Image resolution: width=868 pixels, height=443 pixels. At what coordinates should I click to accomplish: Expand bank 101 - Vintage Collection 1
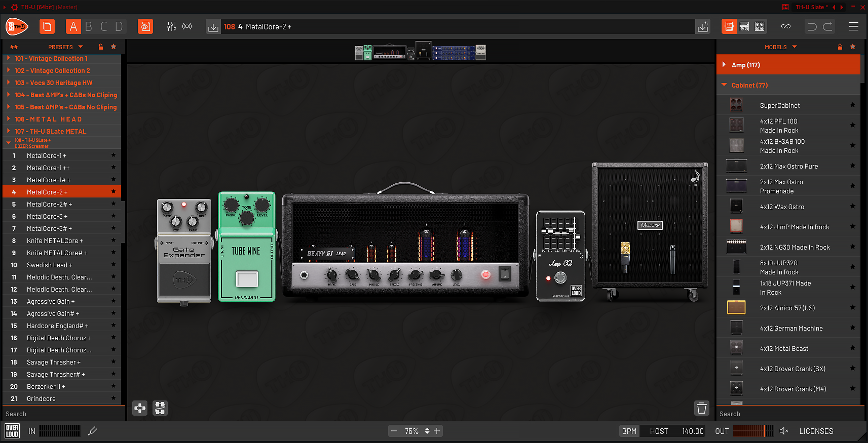tap(62, 58)
